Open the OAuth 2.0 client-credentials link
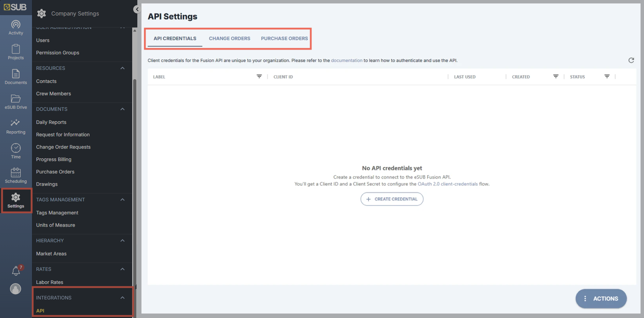The width and height of the screenshot is (644, 318). coord(447,184)
